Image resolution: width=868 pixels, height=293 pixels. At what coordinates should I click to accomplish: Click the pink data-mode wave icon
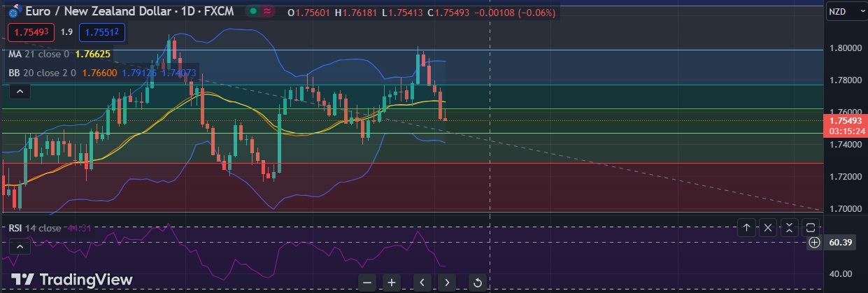point(266,12)
